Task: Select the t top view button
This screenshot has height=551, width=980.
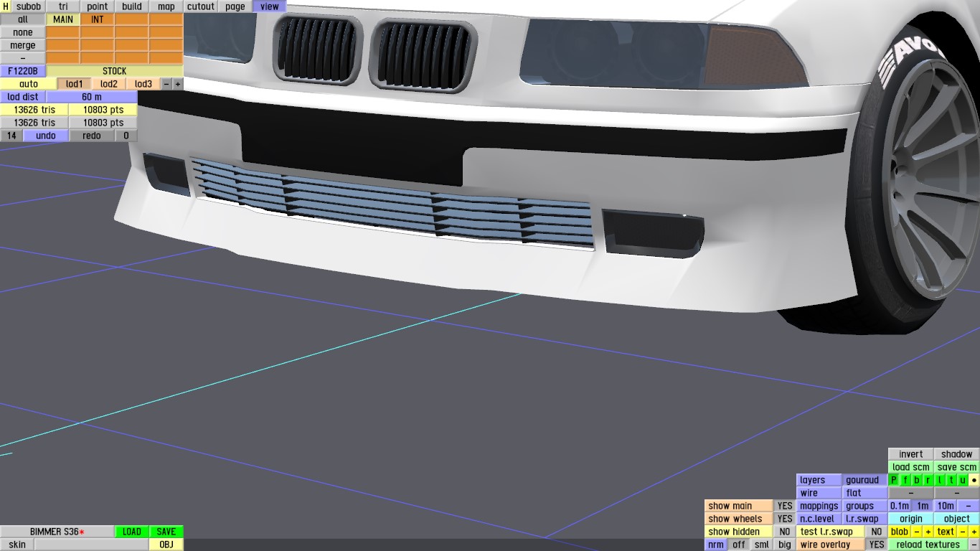Action: click(951, 480)
